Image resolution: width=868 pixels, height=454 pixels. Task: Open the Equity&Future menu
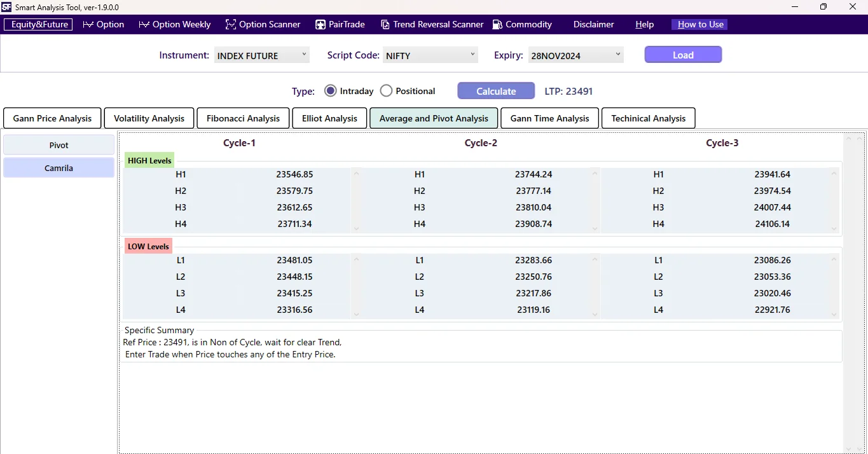[x=38, y=24]
